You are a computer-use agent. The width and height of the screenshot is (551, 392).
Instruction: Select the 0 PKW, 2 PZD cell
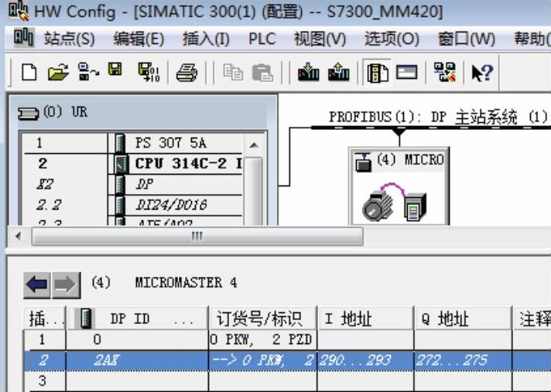(x=262, y=339)
